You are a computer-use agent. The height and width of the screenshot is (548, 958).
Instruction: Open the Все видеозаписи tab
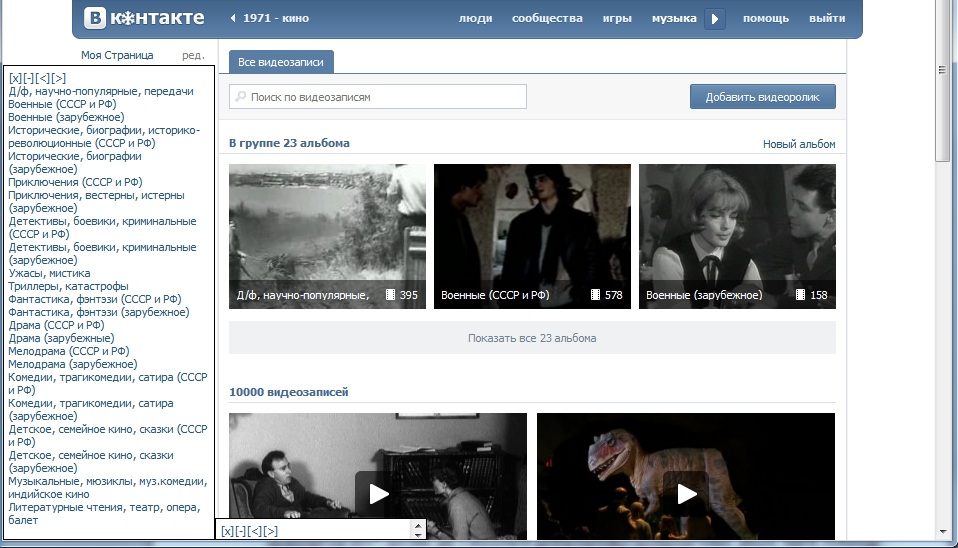[x=281, y=62]
